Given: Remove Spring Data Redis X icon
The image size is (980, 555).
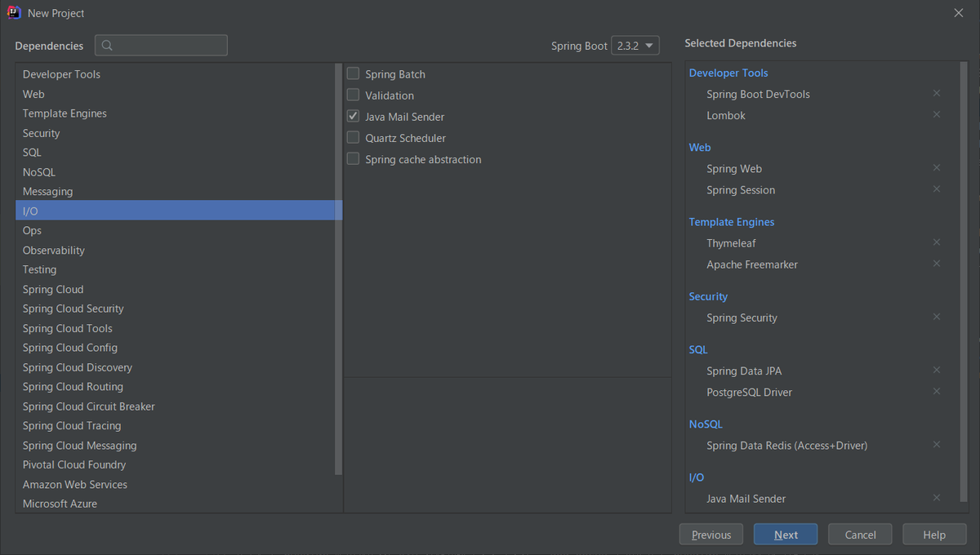Looking at the screenshot, I should point(937,444).
